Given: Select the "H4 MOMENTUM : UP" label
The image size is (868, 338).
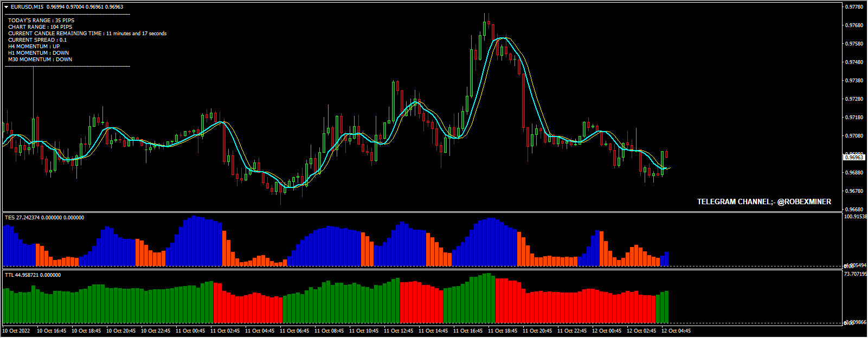Looking at the screenshot, I should coord(34,47).
